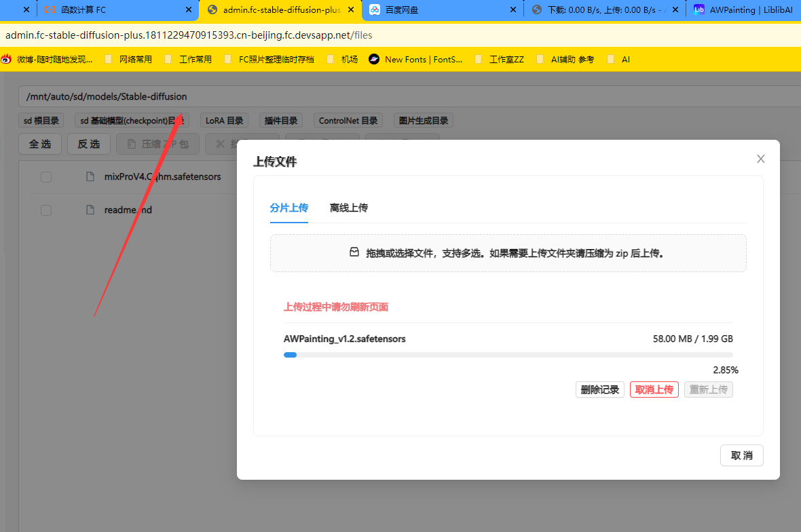Click the browser address bar URL
Viewport: 801px width, 532px height.
click(189, 35)
